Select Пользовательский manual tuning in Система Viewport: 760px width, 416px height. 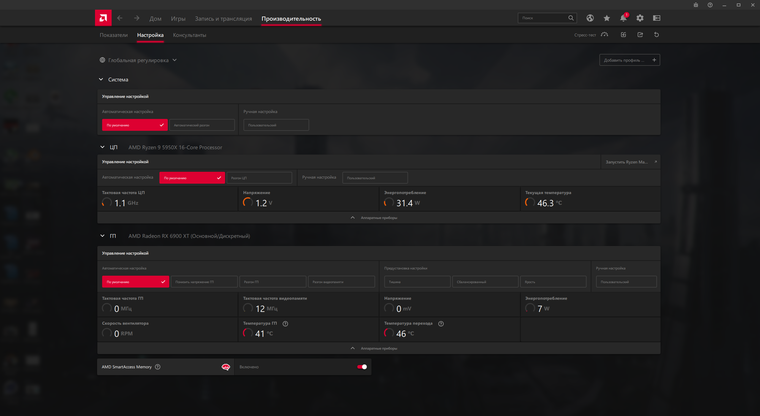pyautogui.click(x=276, y=125)
